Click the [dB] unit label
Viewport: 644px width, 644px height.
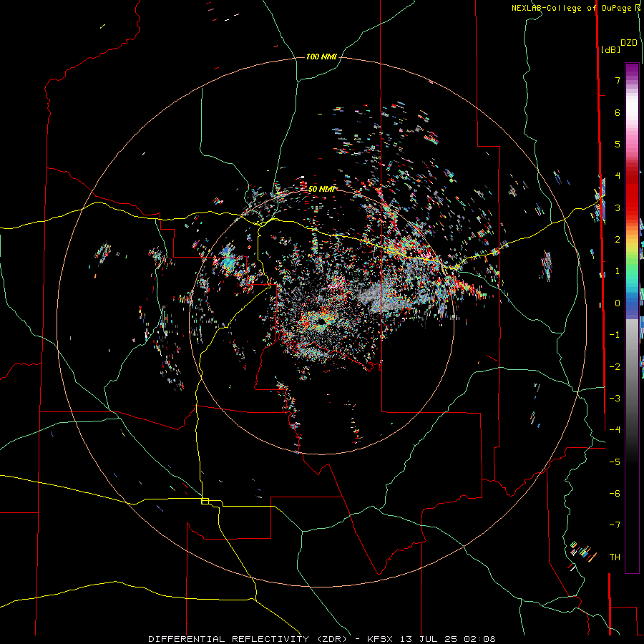click(610, 49)
